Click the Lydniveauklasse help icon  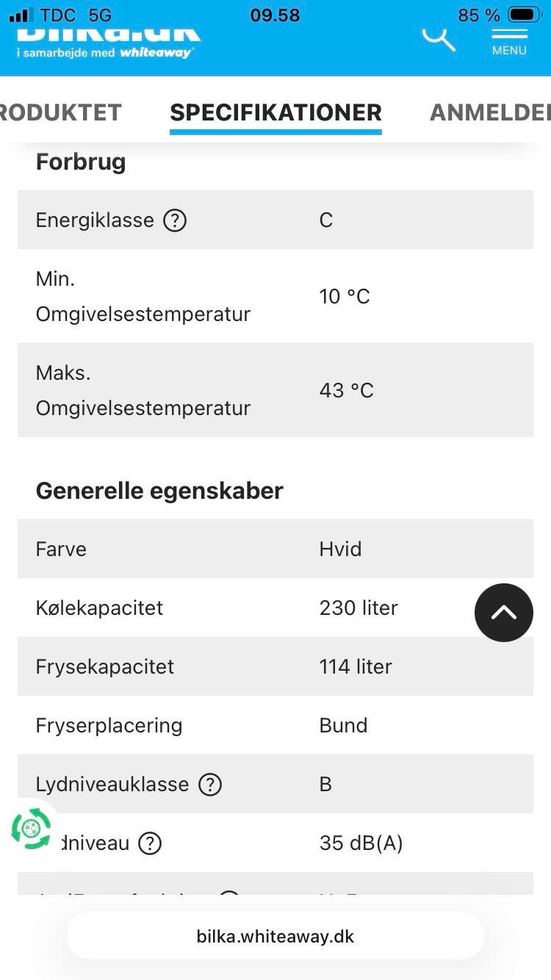point(210,785)
